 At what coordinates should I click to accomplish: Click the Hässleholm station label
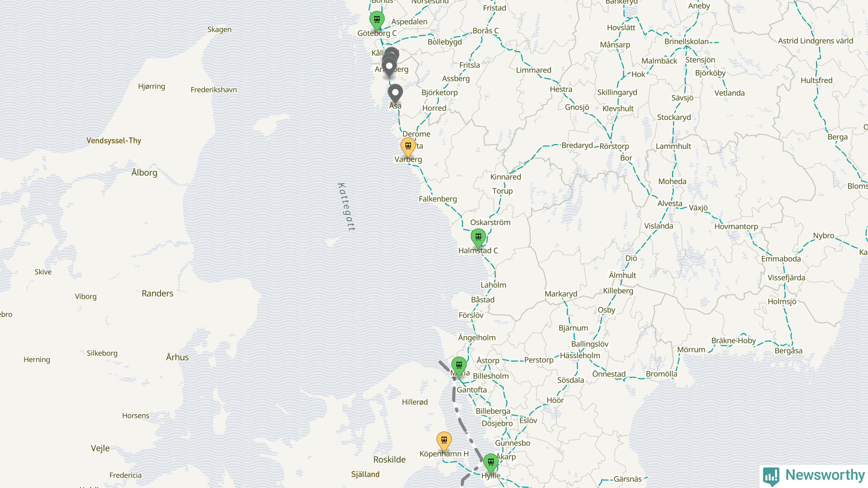(580, 355)
